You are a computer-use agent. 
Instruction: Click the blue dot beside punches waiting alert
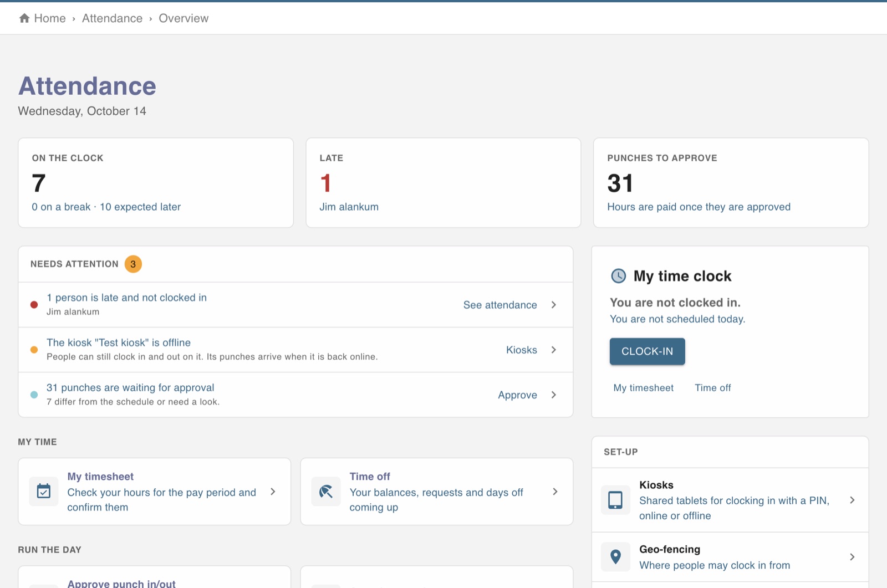[x=34, y=395]
